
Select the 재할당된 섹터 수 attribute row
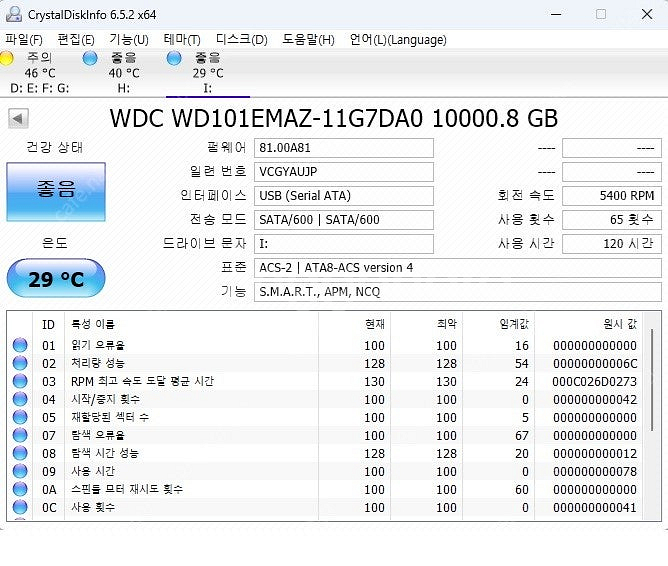coord(325,417)
